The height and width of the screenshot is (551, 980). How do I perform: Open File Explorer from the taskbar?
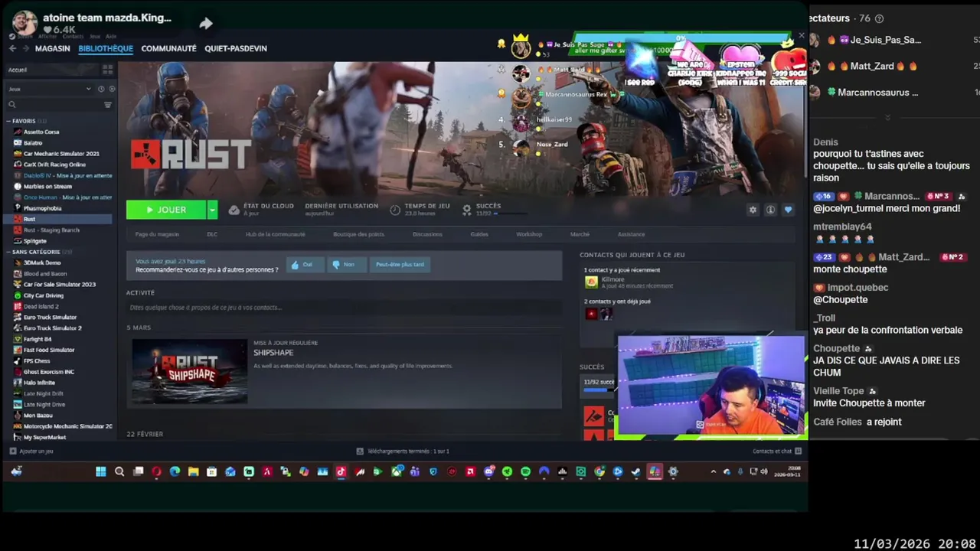[193, 472]
